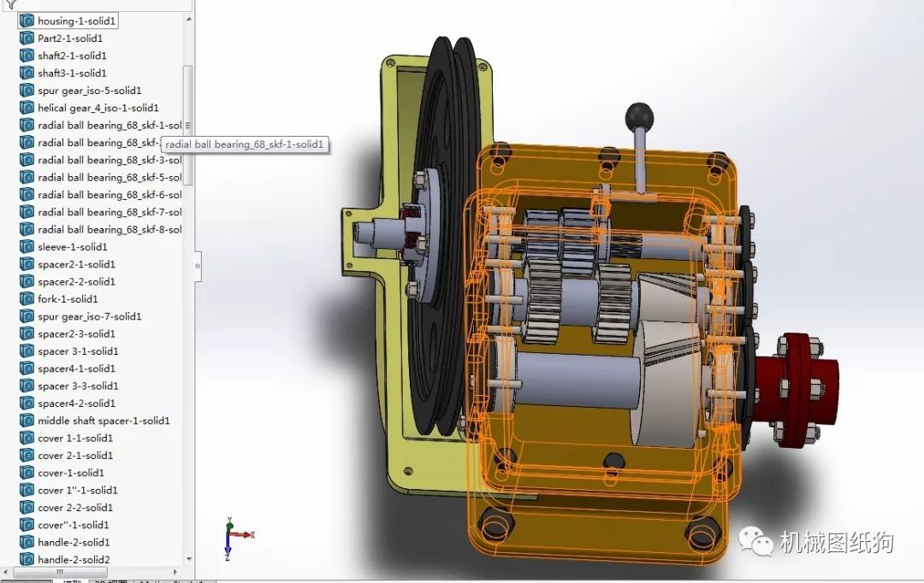Collapse the tree panel using its edge handle
Viewport: 924px width, 583px height.
pyautogui.click(x=198, y=266)
